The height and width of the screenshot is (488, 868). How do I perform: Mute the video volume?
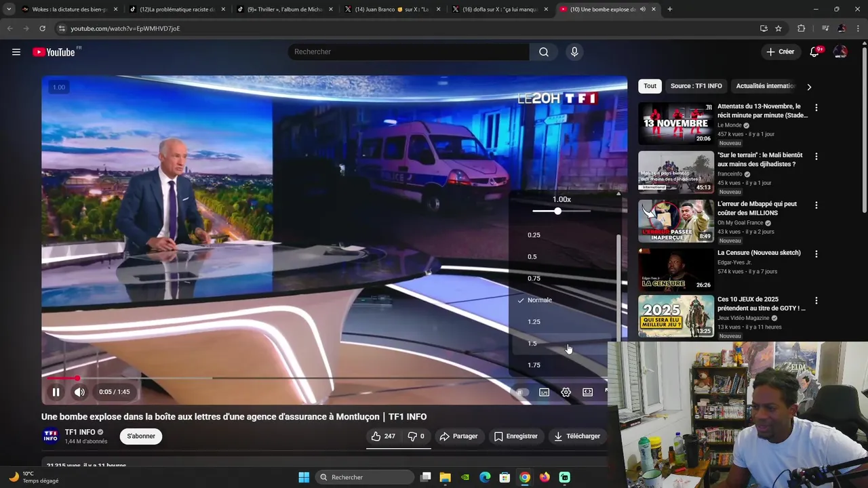point(79,392)
